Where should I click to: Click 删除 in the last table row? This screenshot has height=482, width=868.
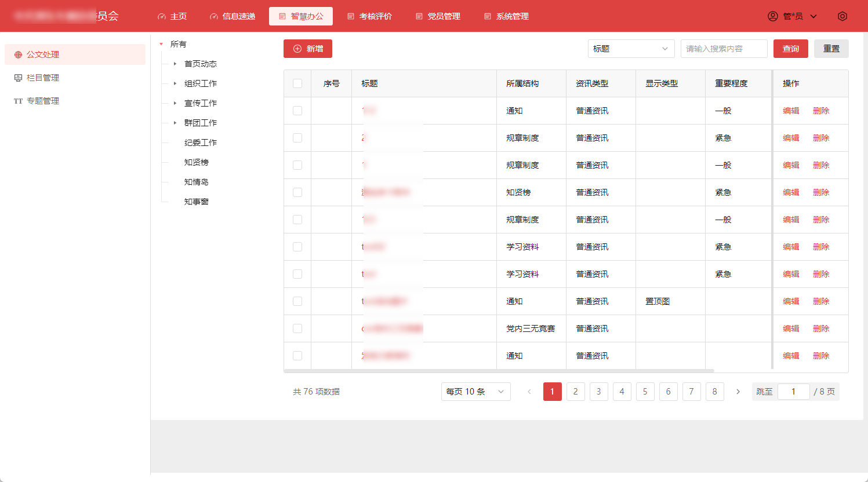click(x=821, y=356)
